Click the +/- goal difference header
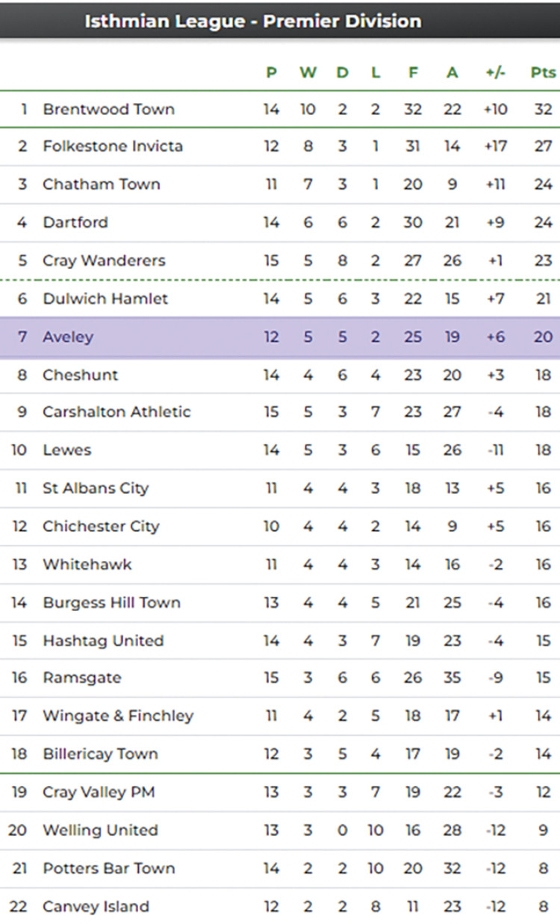This screenshot has height=924, width=560. click(x=495, y=72)
